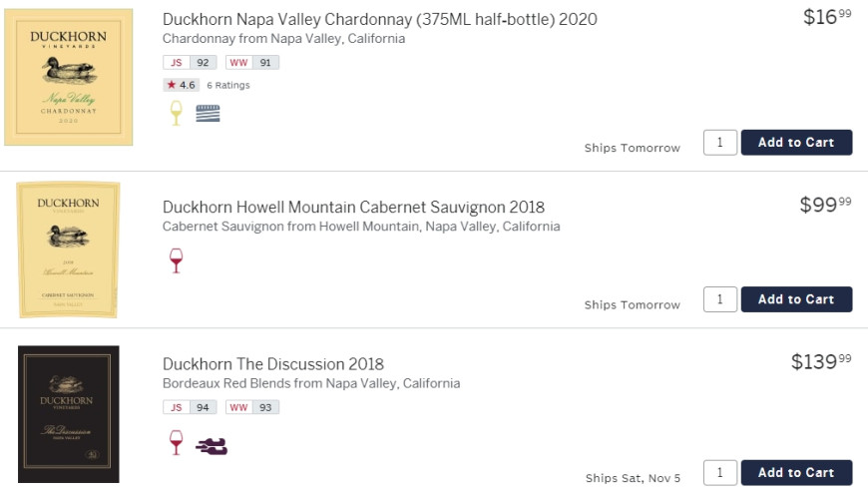View the 6 Ratings link
Viewport: 868px width, 495px height.
click(228, 85)
